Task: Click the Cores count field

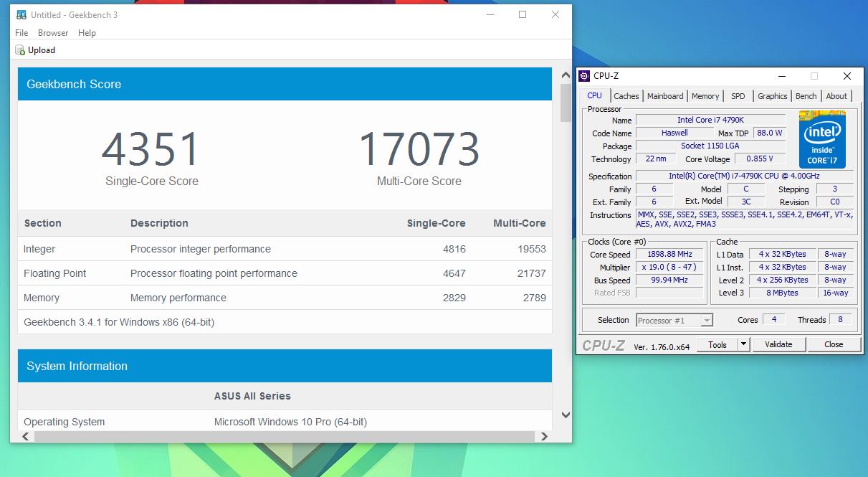Action: [x=773, y=319]
